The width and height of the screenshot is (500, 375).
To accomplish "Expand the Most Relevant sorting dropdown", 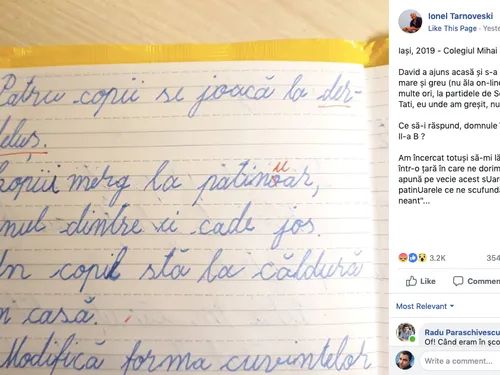I will (425, 306).
